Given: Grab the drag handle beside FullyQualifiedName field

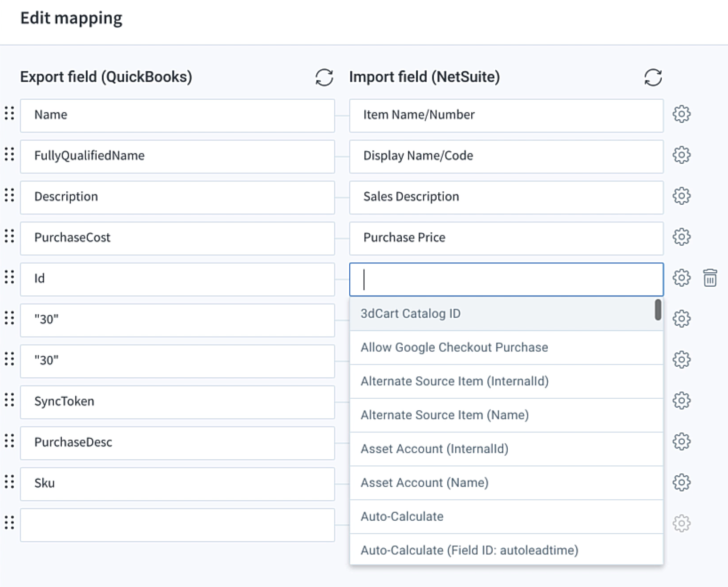Looking at the screenshot, I should coord(9,154).
